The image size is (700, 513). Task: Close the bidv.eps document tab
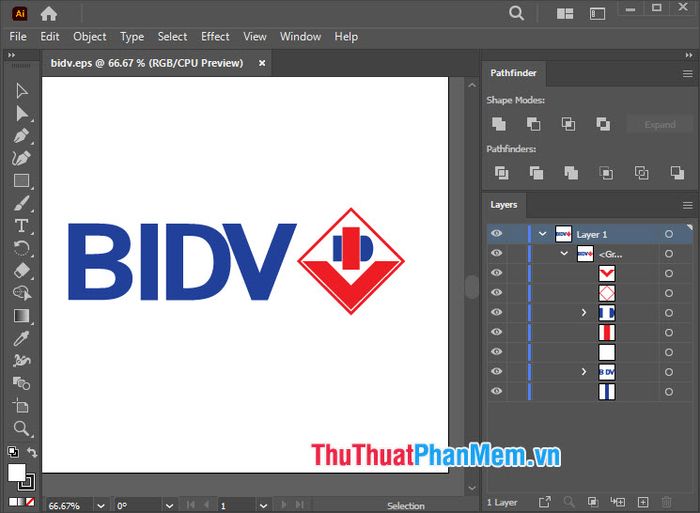tap(262, 63)
